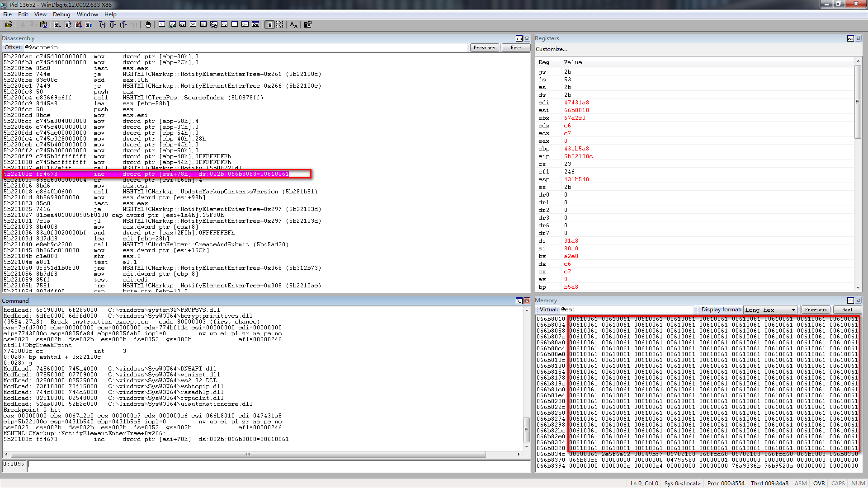Viewport: 868px width, 488px height.
Task: Open the Options toolbar icon
Action: (308, 25)
